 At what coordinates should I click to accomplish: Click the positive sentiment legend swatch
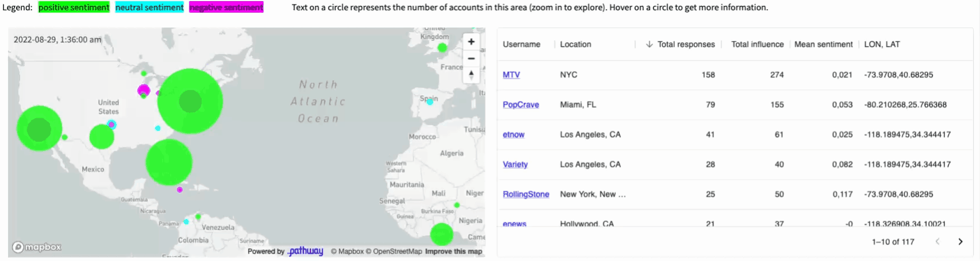point(74,7)
